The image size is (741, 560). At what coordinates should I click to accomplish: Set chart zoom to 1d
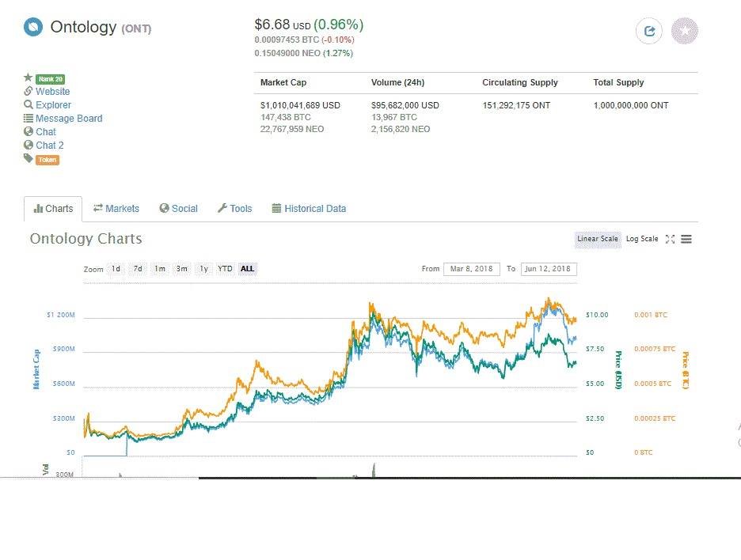(x=116, y=269)
